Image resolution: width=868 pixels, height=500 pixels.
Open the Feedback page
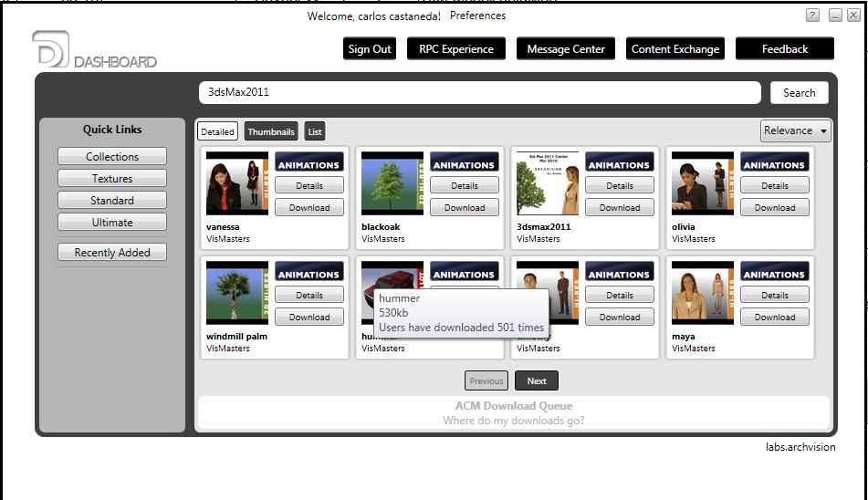pos(784,48)
